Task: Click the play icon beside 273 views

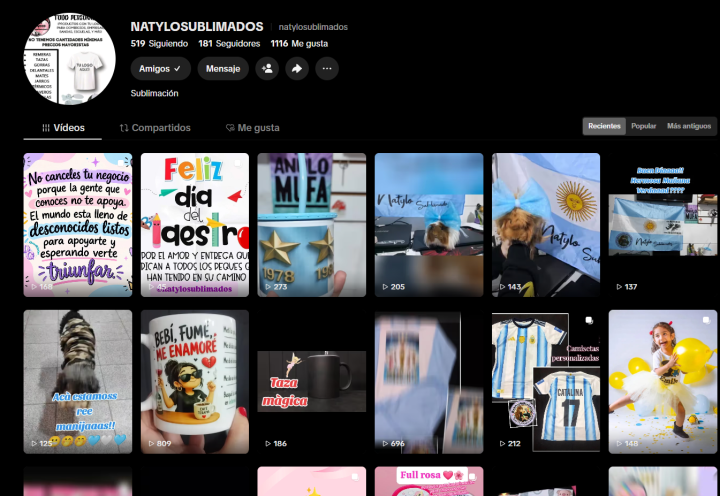Action: pyautogui.click(x=268, y=287)
